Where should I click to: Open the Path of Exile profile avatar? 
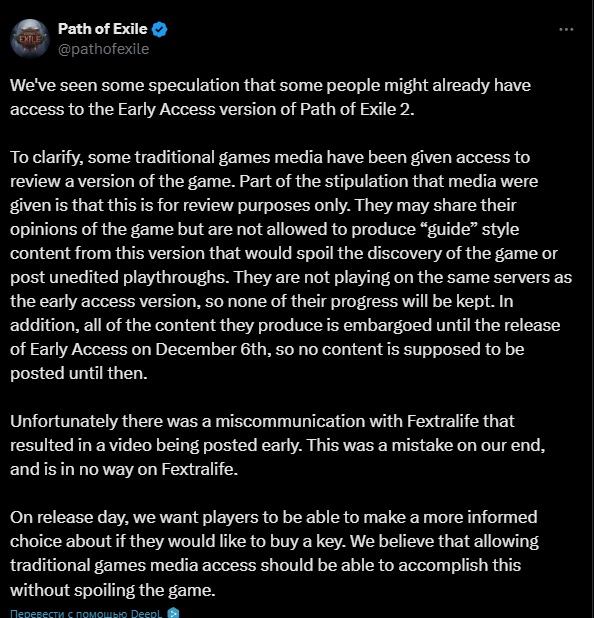pos(30,39)
